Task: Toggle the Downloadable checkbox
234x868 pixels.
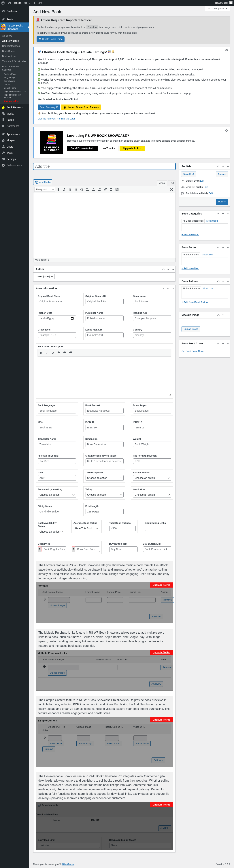Action: point(39,805)
